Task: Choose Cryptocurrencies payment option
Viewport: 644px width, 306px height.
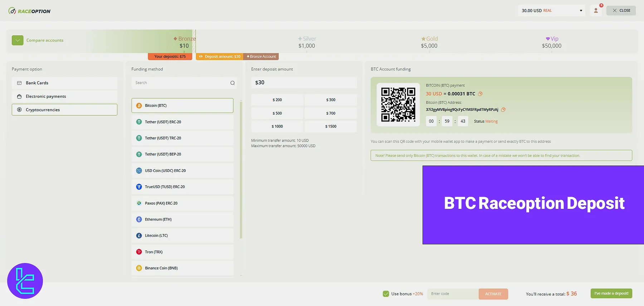Action: click(x=64, y=110)
